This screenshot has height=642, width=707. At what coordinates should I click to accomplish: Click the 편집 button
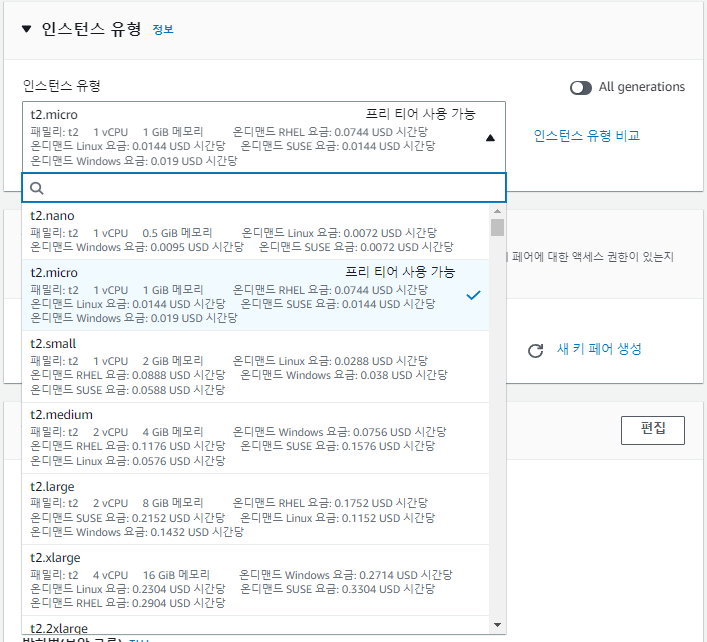652,430
